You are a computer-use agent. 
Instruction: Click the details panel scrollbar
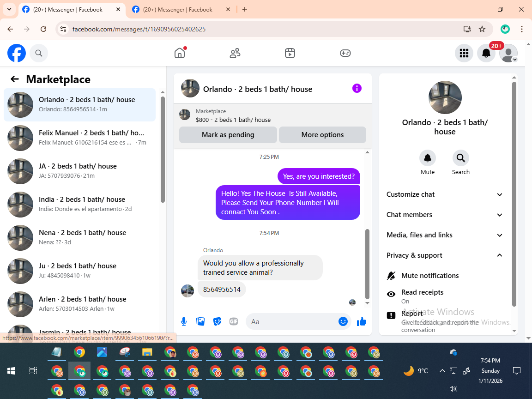pos(514,194)
